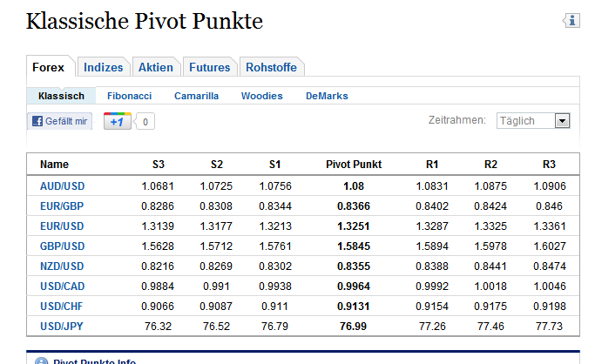Viewport: 595px width, 364px height.
Task: Switch to the Aktien tab
Action: tap(156, 67)
